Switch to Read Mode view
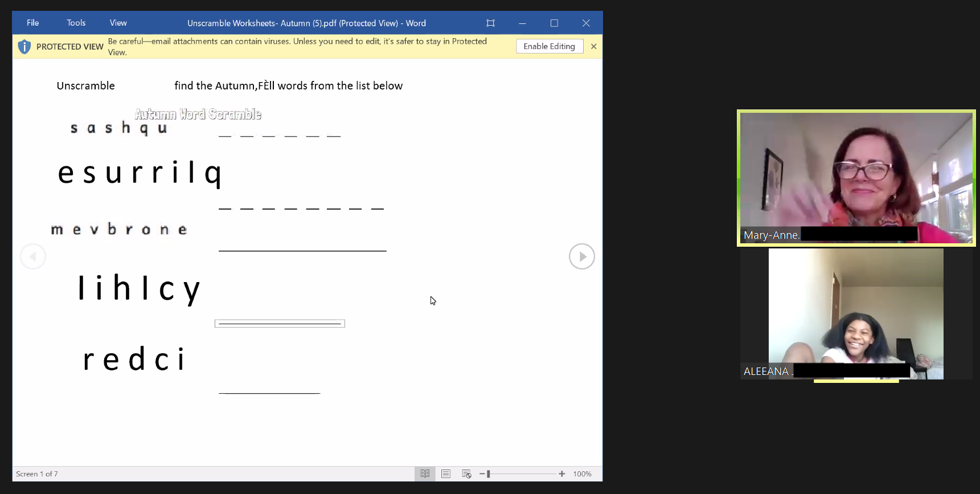This screenshot has width=980, height=494. pos(425,473)
